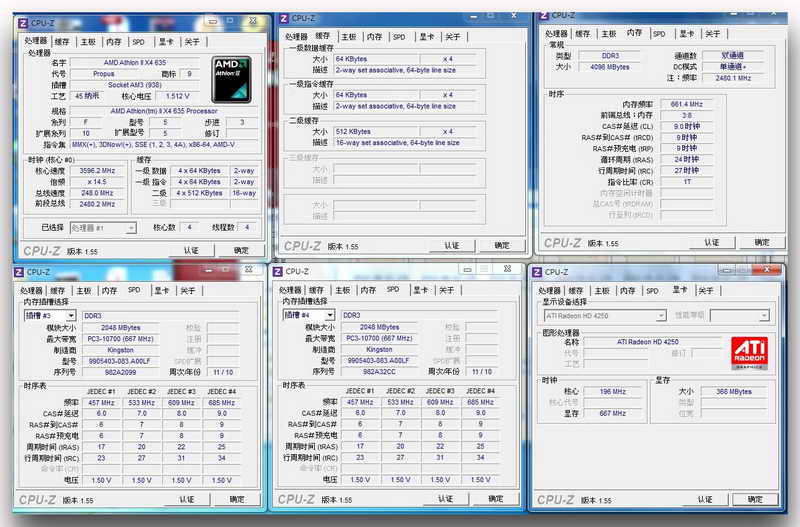Open the 显卡 tab in the memory window
Image resolution: width=800 pixels, height=527 pixels.
tap(686, 34)
